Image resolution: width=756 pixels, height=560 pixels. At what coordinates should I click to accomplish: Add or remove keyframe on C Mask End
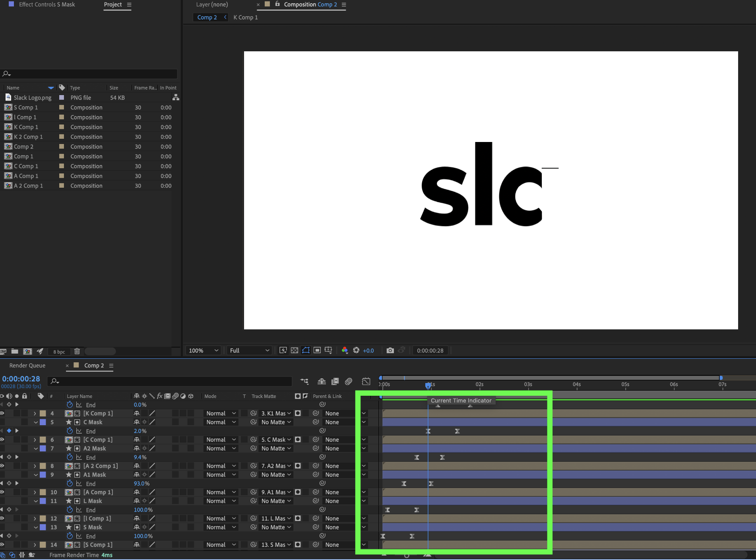(x=9, y=431)
